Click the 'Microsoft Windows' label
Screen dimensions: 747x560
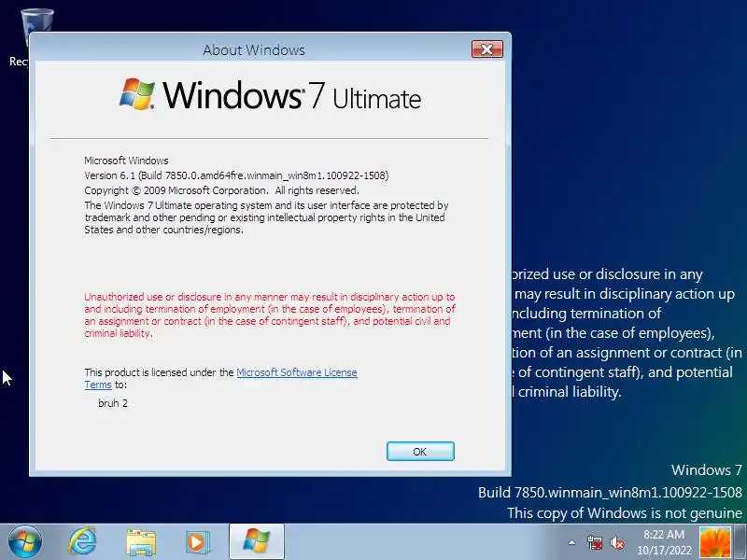(126, 161)
